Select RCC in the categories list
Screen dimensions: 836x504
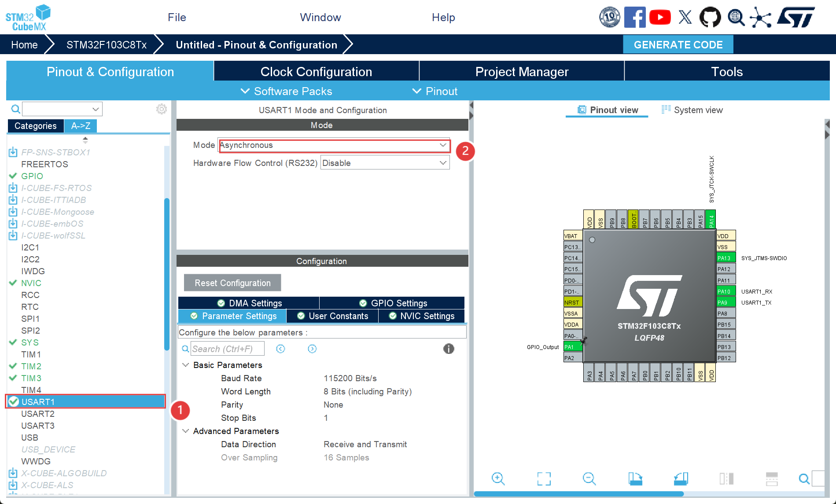[30, 295]
